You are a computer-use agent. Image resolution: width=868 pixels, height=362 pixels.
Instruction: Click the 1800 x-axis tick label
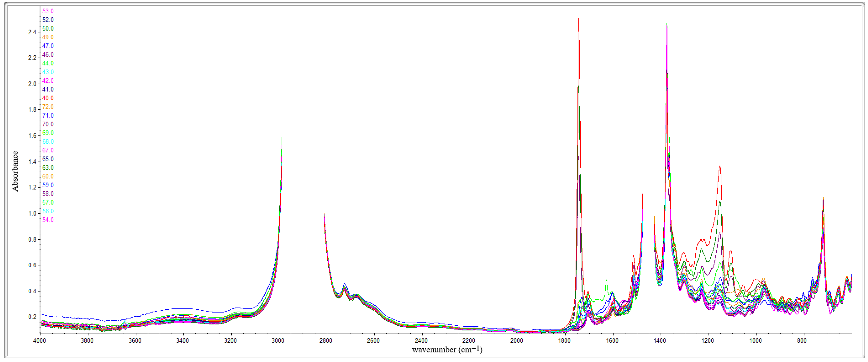[564, 341]
